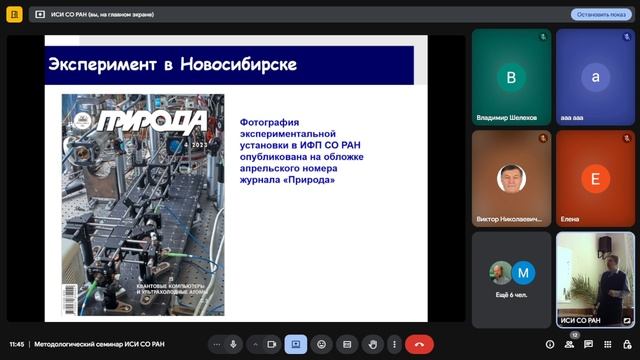Select the aaa aaa participant tile
The image size is (640, 360).
[596, 77]
